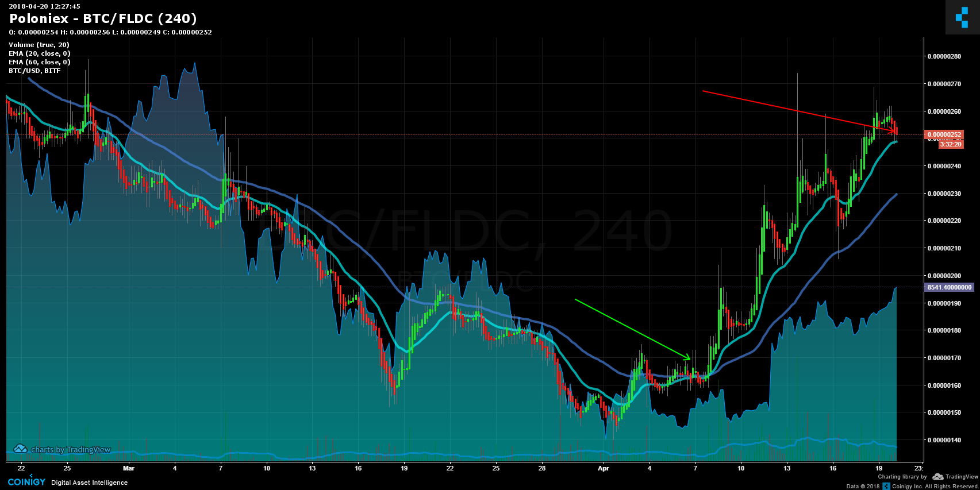Click the '19' label after Apr 16 on time axis
This screenshot has height=490, width=980.
tap(879, 468)
